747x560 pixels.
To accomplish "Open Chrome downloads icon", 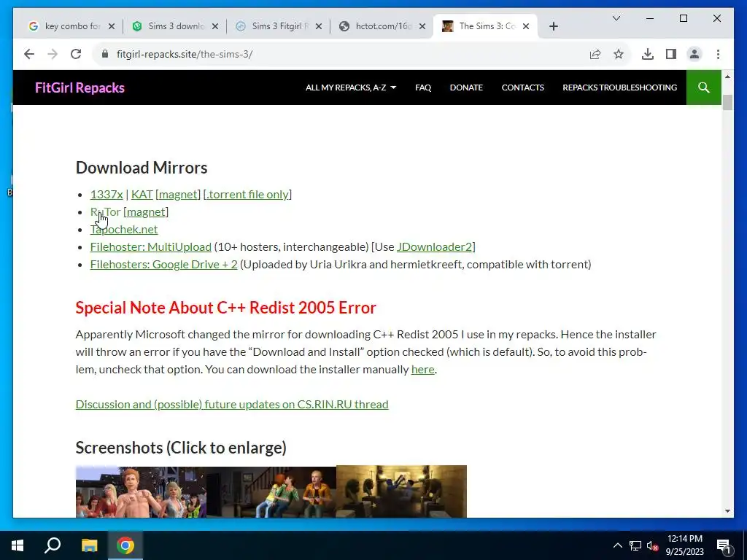I will (x=648, y=54).
